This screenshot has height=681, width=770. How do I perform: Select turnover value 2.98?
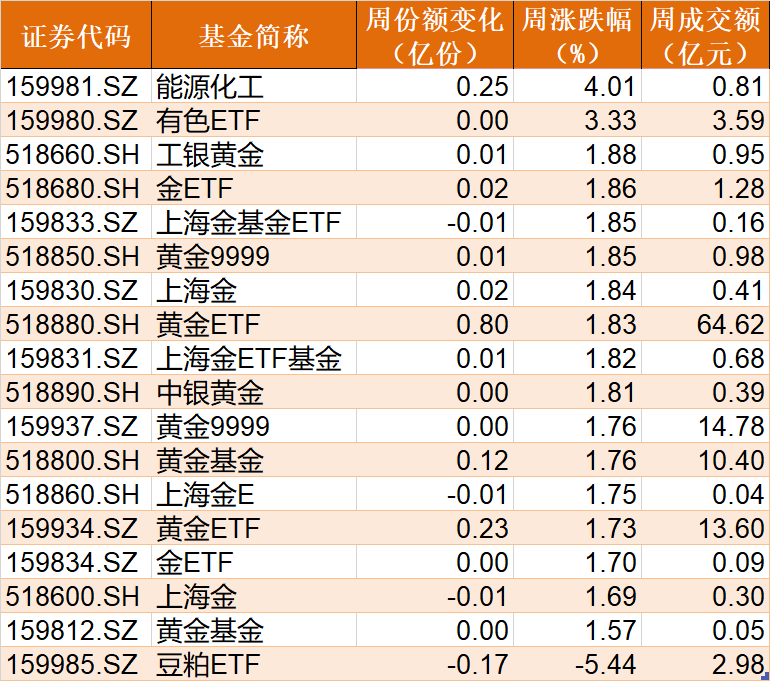pyautogui.click(x=739, y=664)
